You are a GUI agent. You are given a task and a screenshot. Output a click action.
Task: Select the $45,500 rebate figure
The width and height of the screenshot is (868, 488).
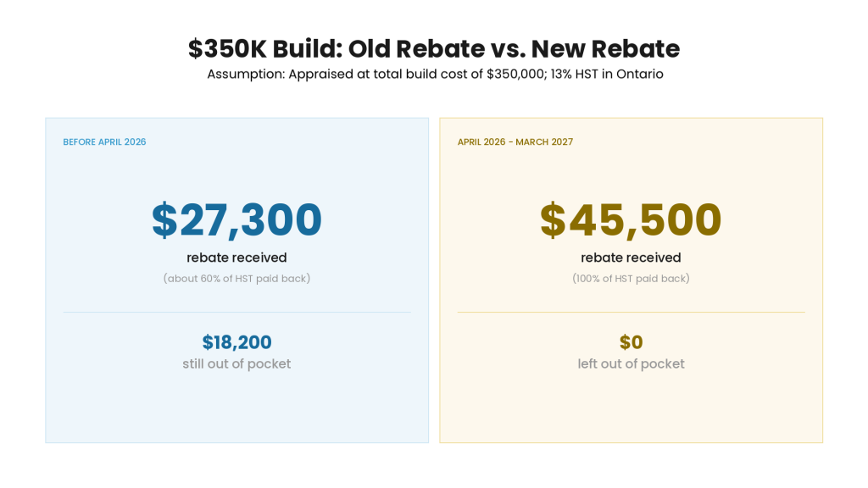[631, 219]
